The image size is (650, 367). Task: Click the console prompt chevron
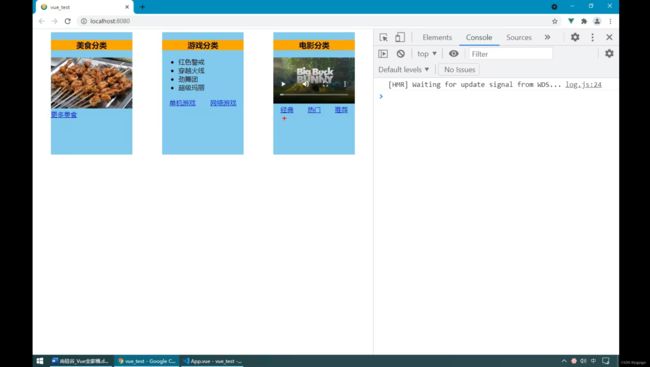point(381,97)
